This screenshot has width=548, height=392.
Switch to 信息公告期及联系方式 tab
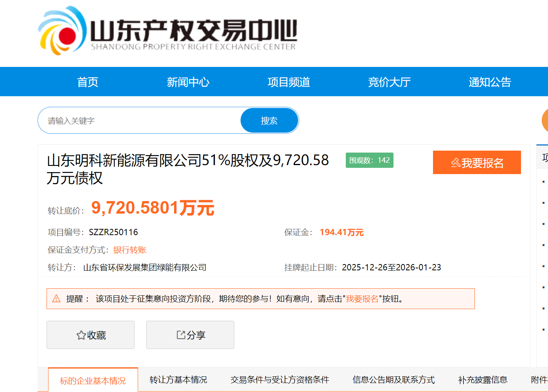coord(393,380)
